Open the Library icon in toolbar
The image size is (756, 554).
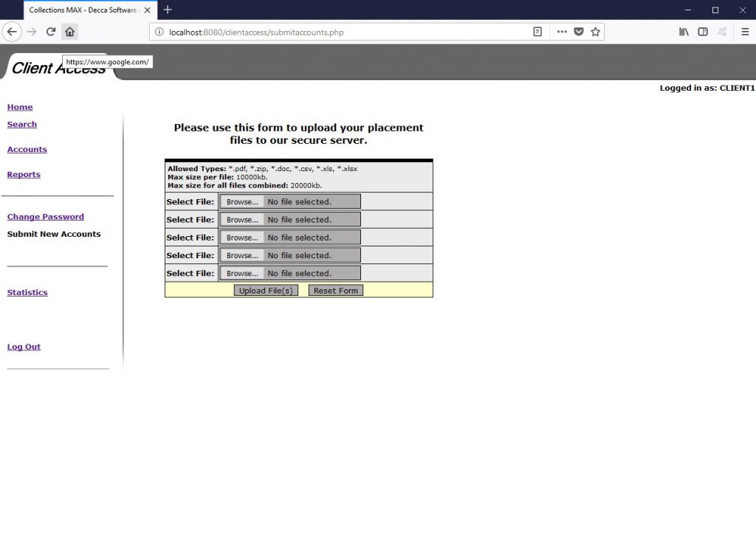pyautogui.click(x=684, y=32)
